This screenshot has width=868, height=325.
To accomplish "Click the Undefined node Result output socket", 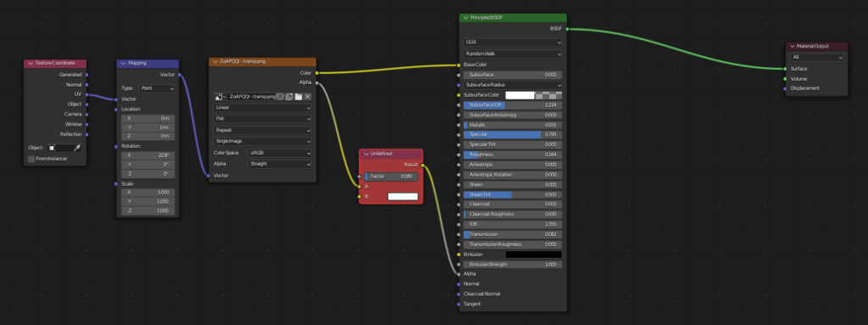I will coord(423,165).
